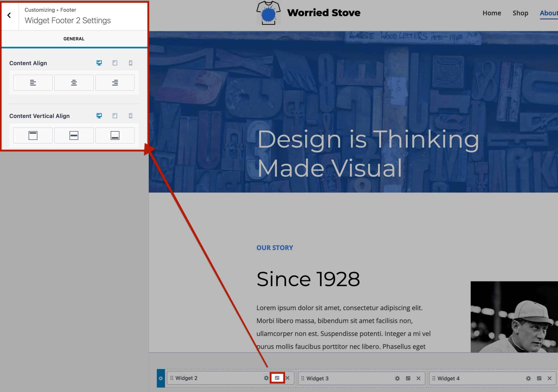
Task: Click the About navigation menu item
Action: click(549, 13)
